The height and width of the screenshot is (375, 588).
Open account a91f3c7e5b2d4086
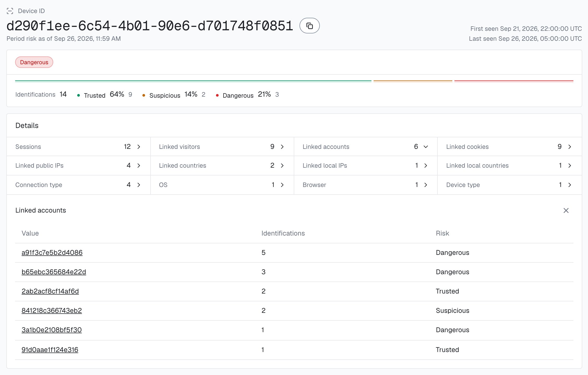pos(52,253)
